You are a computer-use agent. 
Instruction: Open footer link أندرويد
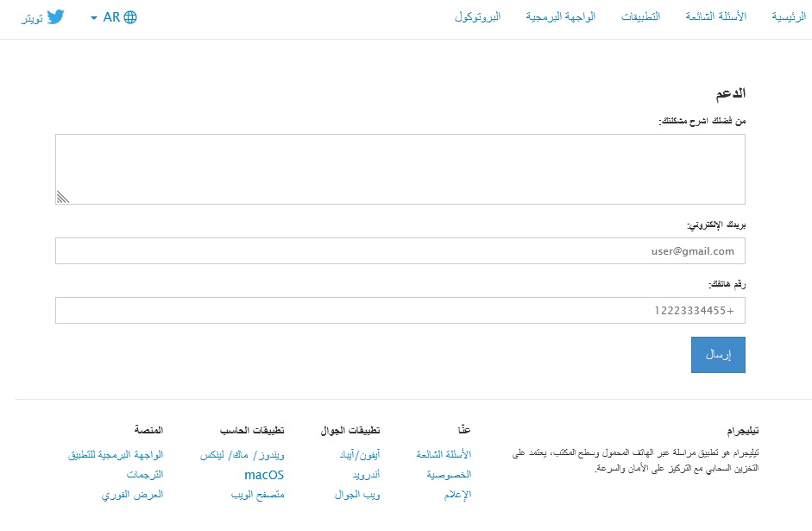coord(366,475)
